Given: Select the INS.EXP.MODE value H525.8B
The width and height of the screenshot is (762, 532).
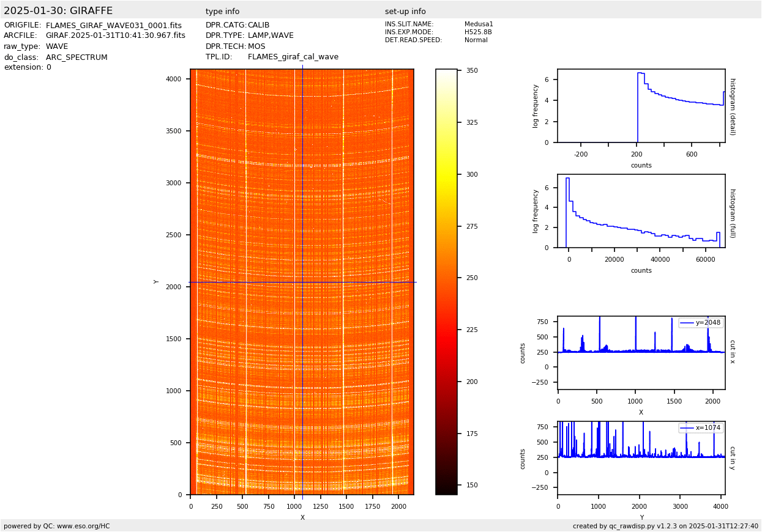Looking at the screenshot, I should click(478, 32).
